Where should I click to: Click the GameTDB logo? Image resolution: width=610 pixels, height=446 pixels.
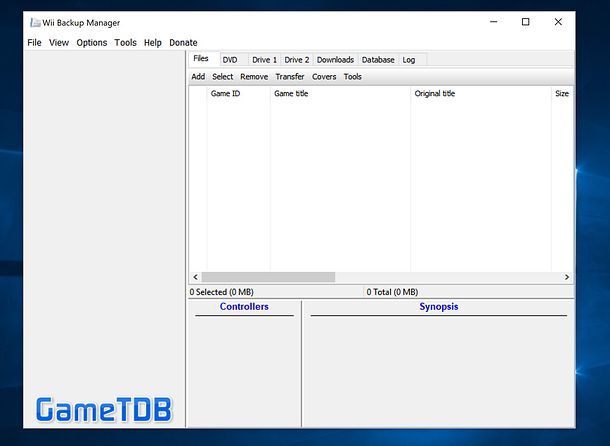[x=103, y=410]
